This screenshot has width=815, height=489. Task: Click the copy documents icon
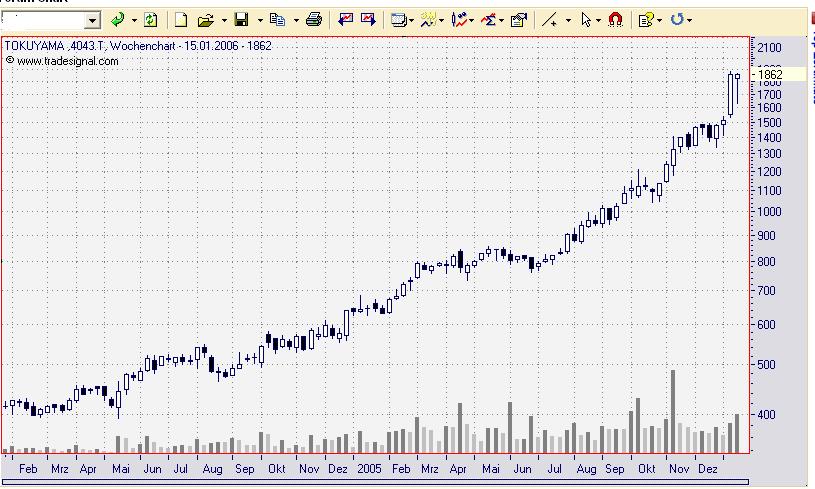click(x=278, y=20)
